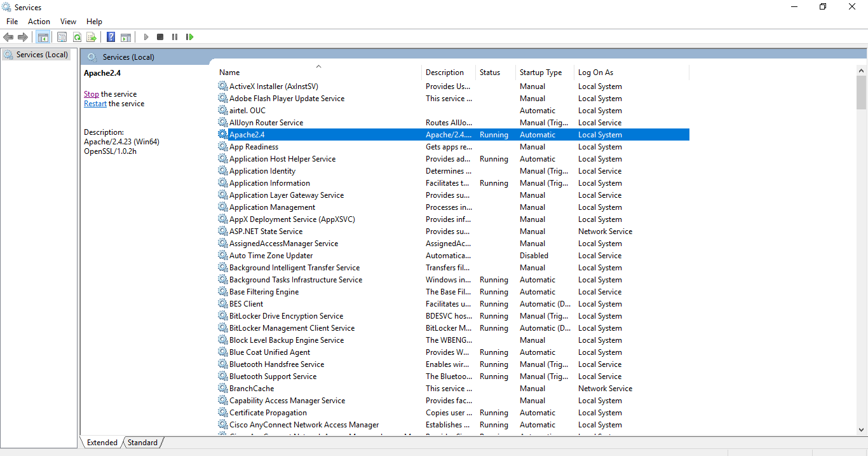Open the Action menu
The width and height of the screenshot is (868, 456).
39,21
